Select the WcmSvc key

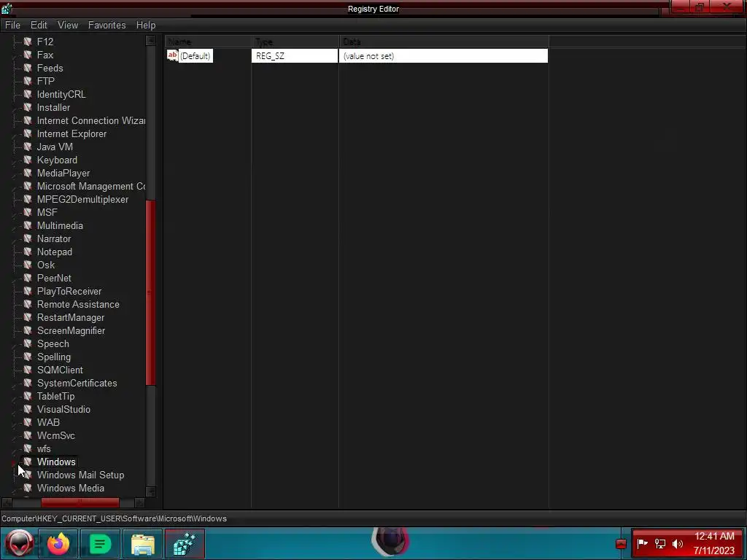click(55, 436)
